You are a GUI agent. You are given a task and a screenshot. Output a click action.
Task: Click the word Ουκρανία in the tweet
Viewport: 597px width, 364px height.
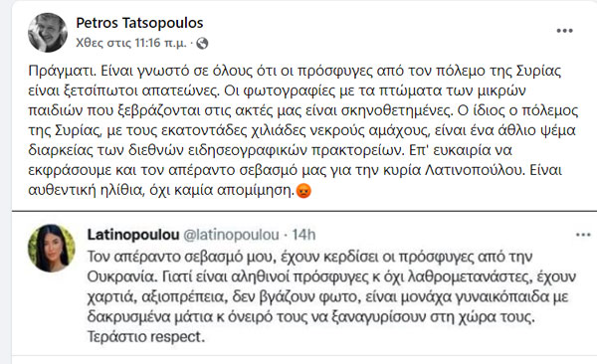click(x=121, y=276)
